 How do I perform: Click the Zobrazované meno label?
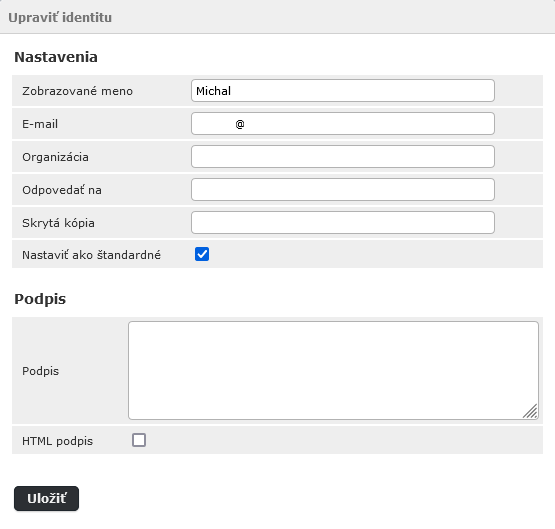click(78, 91)
